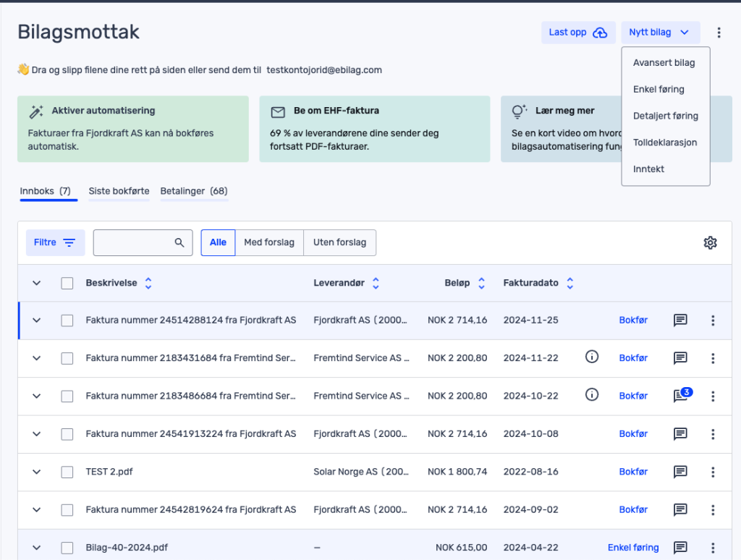741x560 pixels.
Task: Select checkbox for Bilag-40-2024.pdf
Action: 67,547
